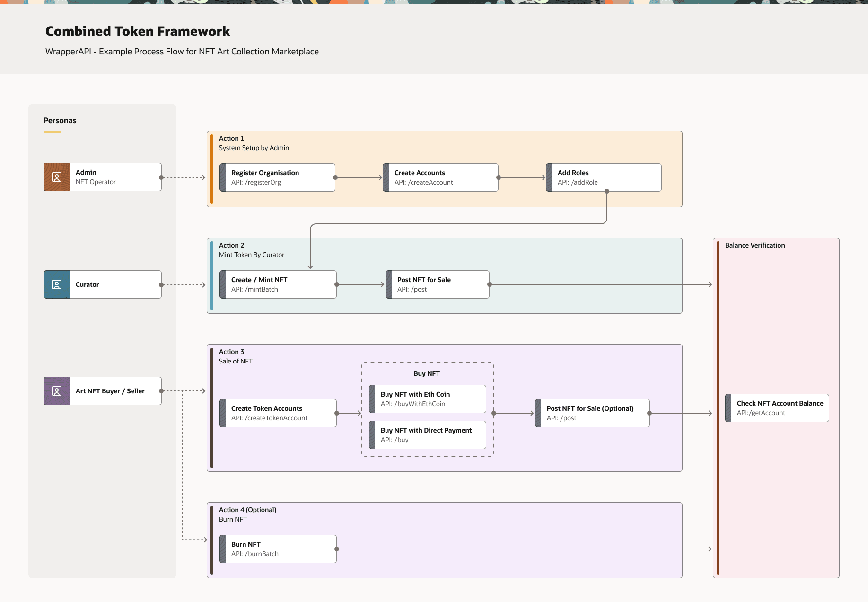Click the Post NFT for Sale (Optional) box
The width and height of the screenshot is (868, 602).
[592, 413]
